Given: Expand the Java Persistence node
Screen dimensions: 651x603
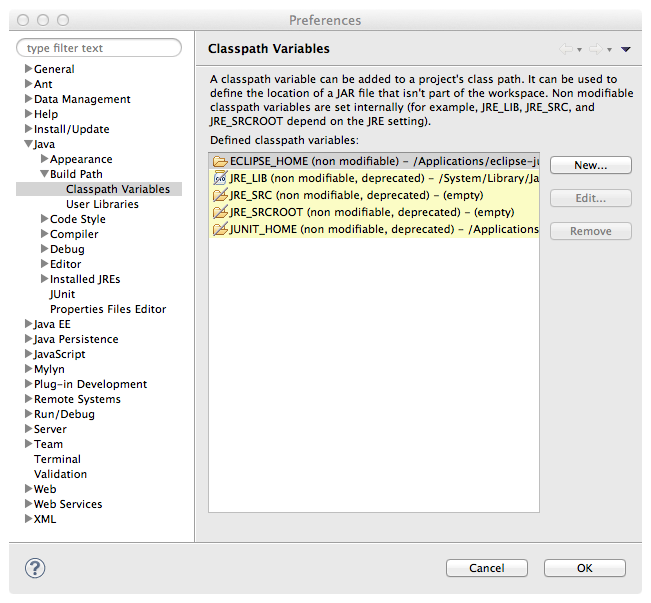Looking at the screenshot, I should click(x=28, y=338).
